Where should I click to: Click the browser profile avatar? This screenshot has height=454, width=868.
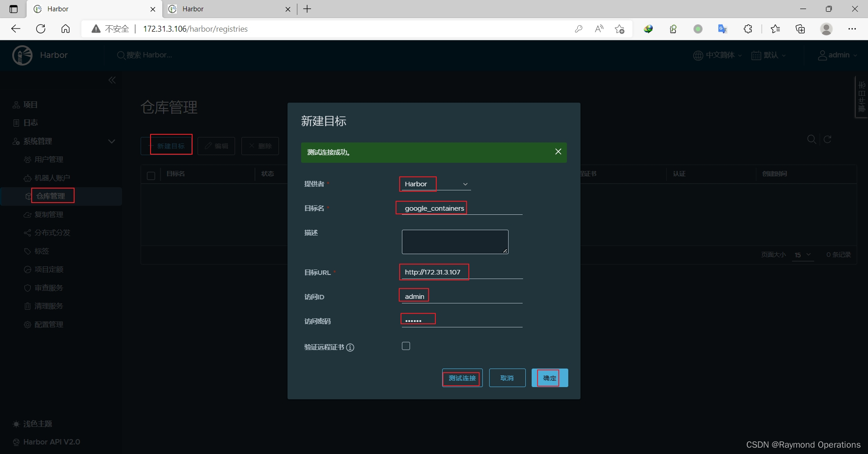click(x=826, y=29)
